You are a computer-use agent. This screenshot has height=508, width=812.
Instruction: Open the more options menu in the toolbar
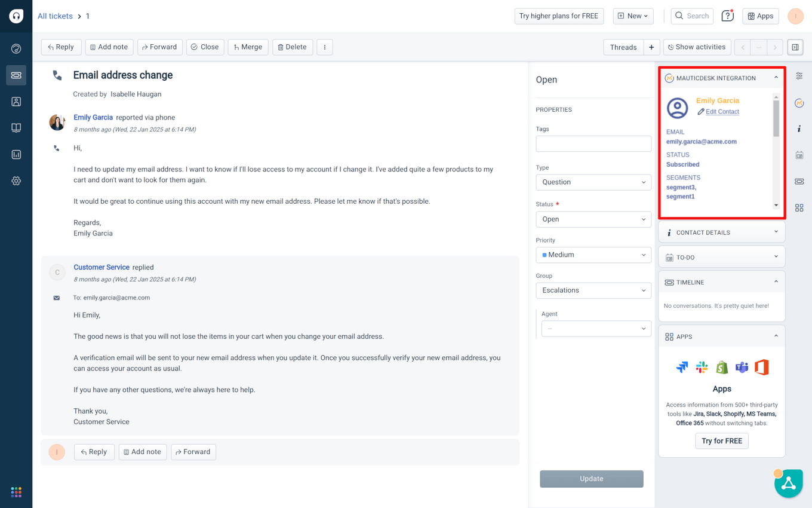point(325,47)
